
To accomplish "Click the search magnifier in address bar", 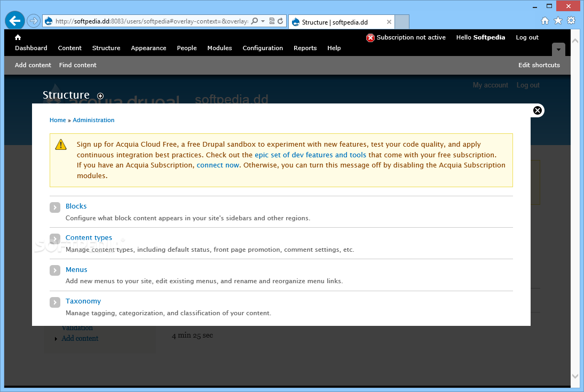I will 255,21.
